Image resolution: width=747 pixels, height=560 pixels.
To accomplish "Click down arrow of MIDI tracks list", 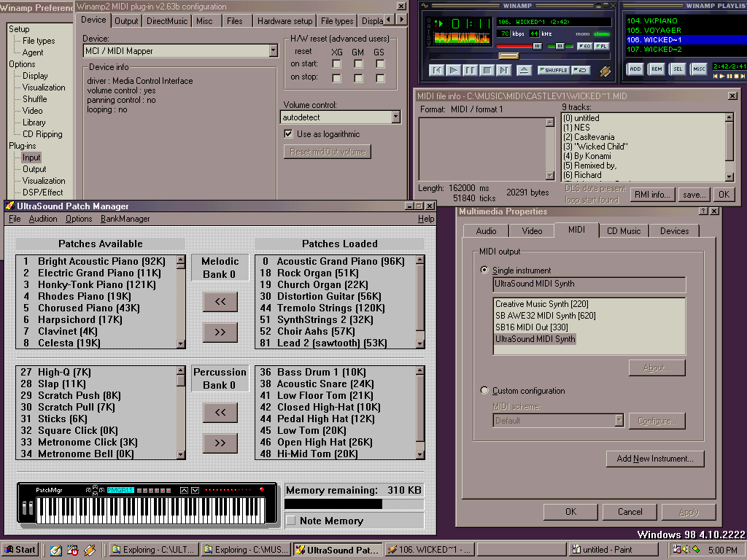I will click(x=729, y=176).
